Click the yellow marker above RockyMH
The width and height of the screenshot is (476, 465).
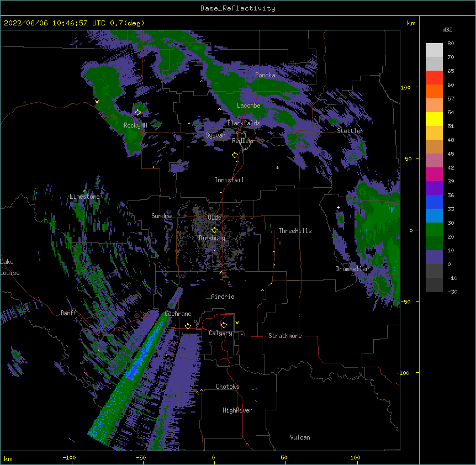(x=137, y=112)
